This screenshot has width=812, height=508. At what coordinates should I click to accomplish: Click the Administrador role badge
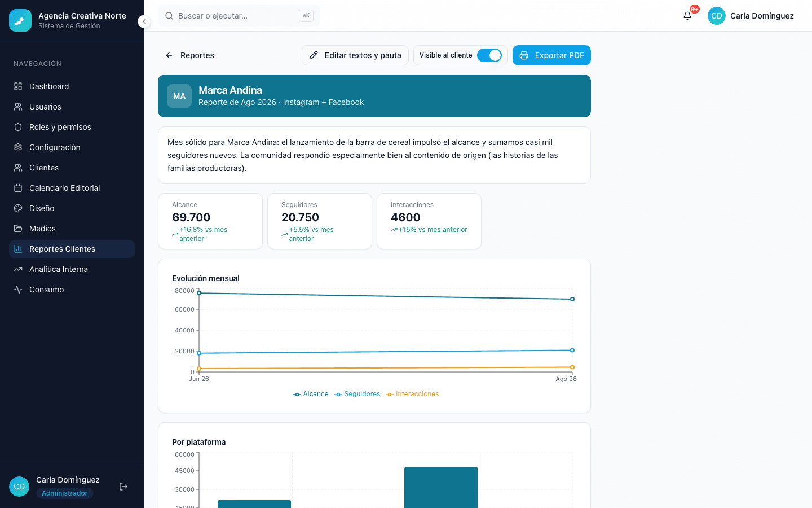point(64,493)
